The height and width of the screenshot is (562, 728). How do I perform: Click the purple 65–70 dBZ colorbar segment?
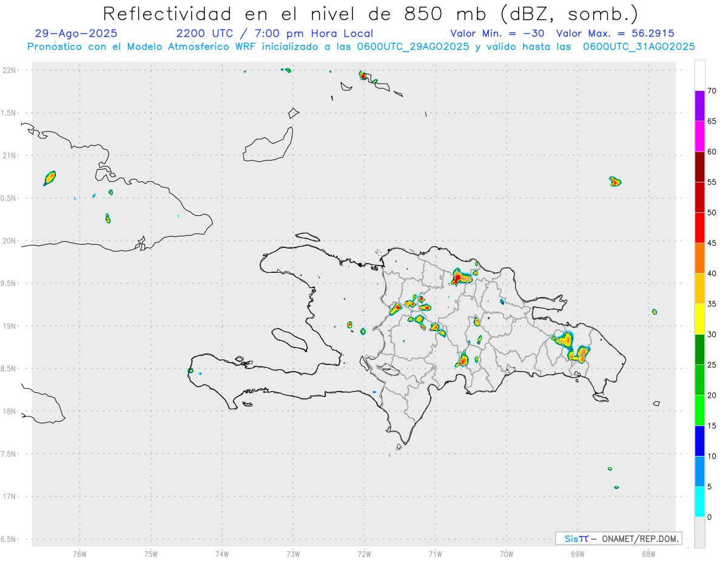[x=699, y=106]
